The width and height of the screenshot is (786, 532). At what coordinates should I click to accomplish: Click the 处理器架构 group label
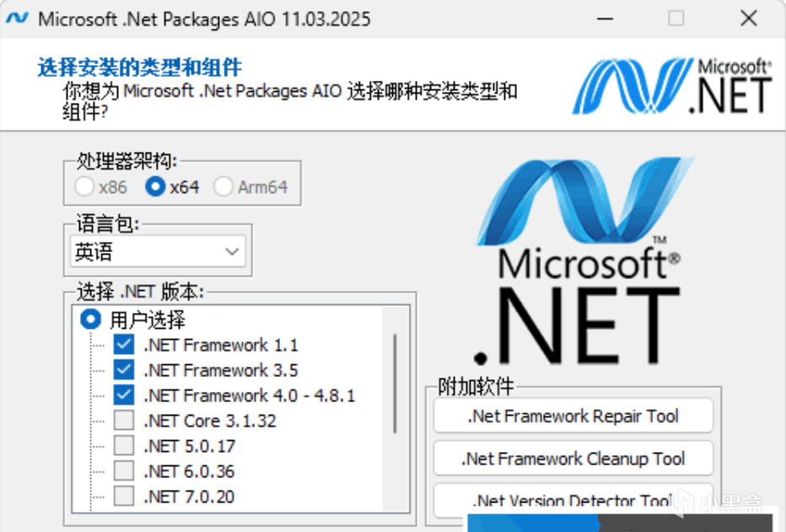click(x=127, y=161)
